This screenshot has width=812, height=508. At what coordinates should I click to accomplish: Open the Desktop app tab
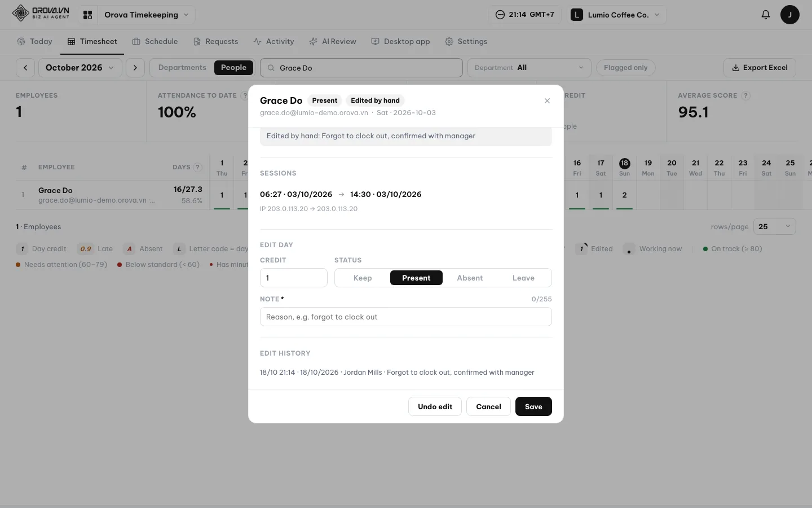(x=400, y=42)
